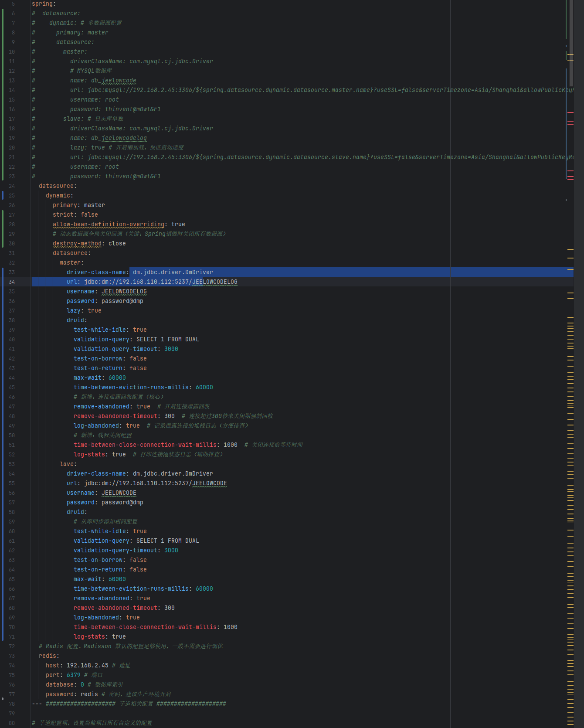This screenshot has width=584, height=728.
Task: Click the underlined 'destroy-method' key
Action: pos(77,244)
